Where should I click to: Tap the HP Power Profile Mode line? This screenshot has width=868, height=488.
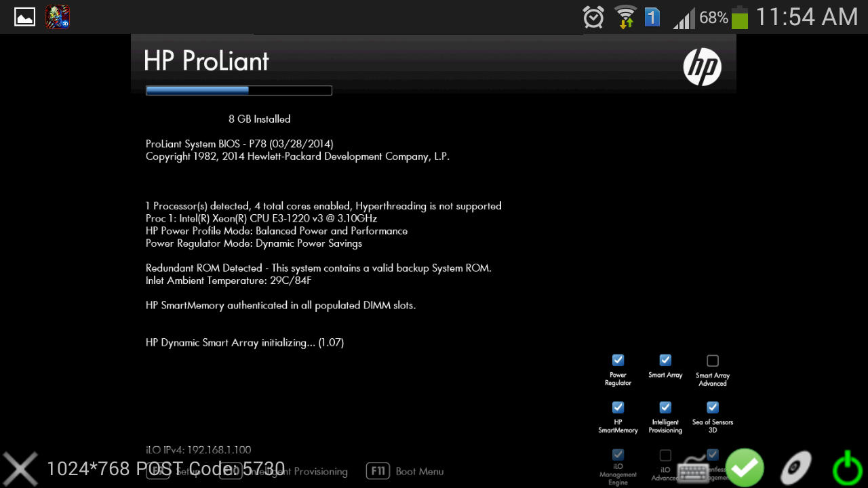click(x=277, y=231)
